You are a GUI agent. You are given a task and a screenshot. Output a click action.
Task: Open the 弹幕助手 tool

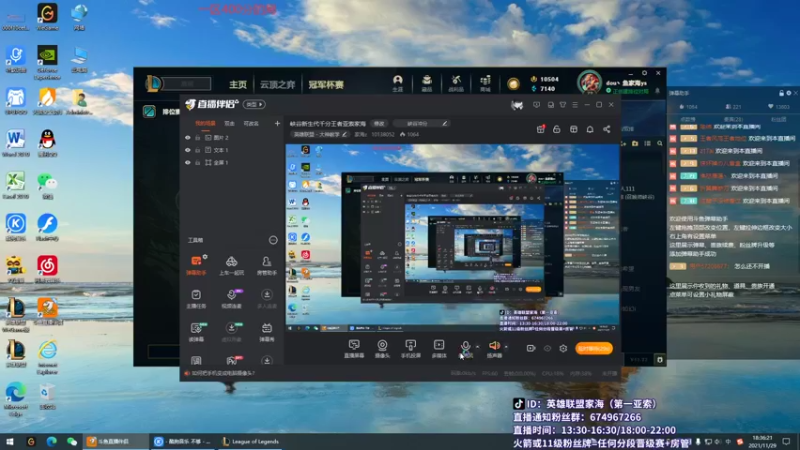tap(196, 265)
